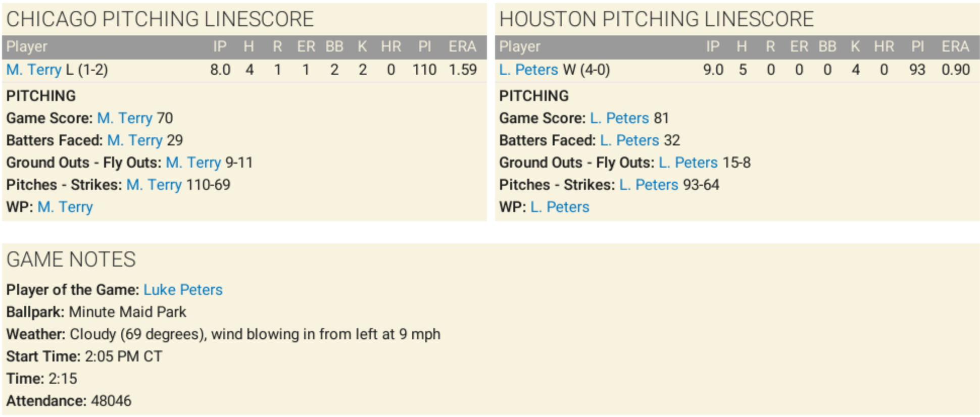The height and width of the screenshot is (417, 980).
Task: Open M. Terry link after Chicago WP
Action: (x=65, y=207)
